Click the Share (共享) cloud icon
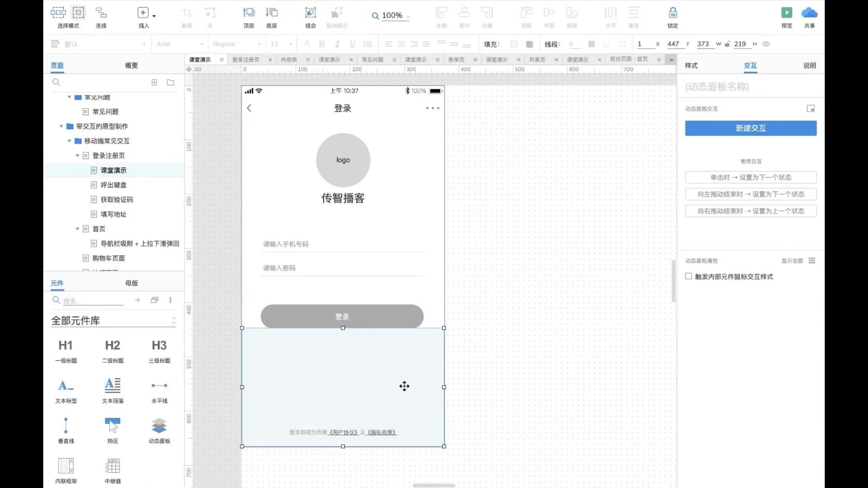868x488 pixels. 809,13
